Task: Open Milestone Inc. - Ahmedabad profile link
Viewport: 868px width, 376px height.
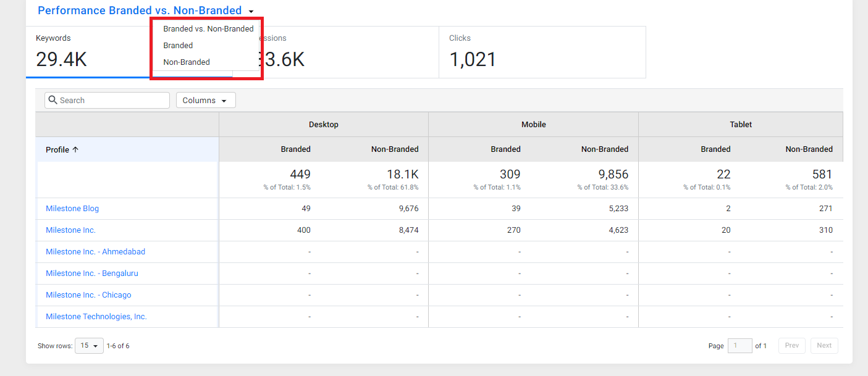Action: [96, 252]
